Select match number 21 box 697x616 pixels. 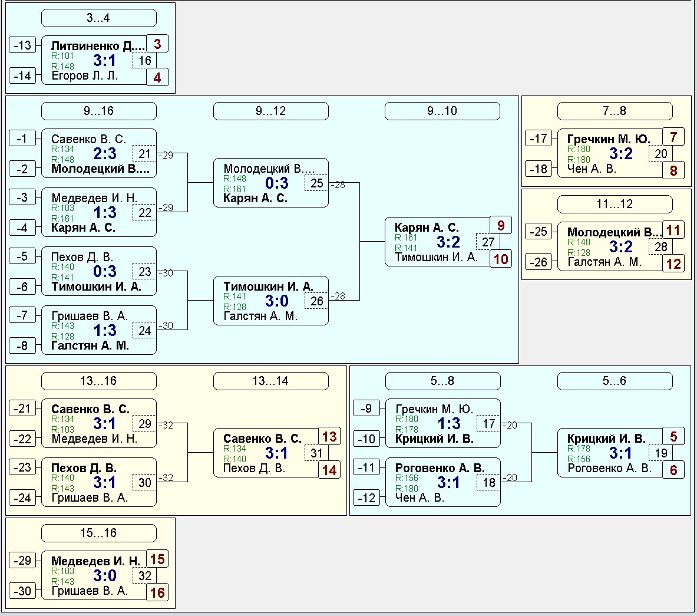click(x=144, y=154)
